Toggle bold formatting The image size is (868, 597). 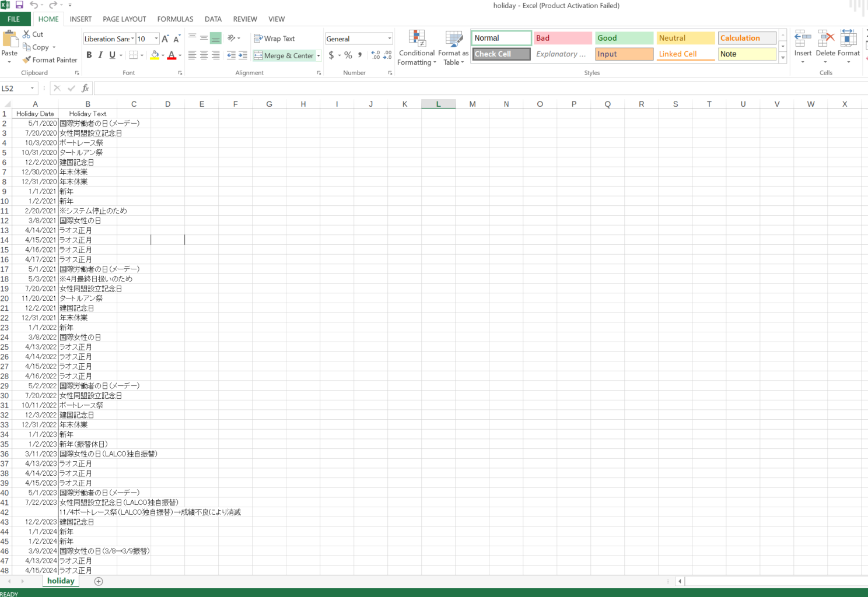click(89, 55)
